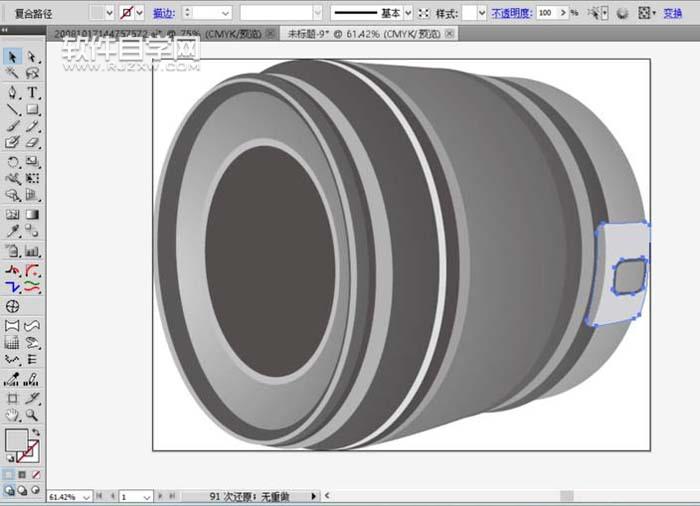Select the Magic Wand tool
Screen dimensions: 700x506
pyautogui.click(x=13, y=74)
